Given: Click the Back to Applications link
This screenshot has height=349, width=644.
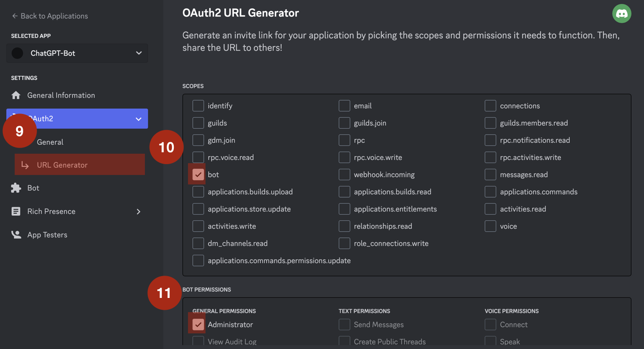Looking at the screenshot, I should pos(54,16).
